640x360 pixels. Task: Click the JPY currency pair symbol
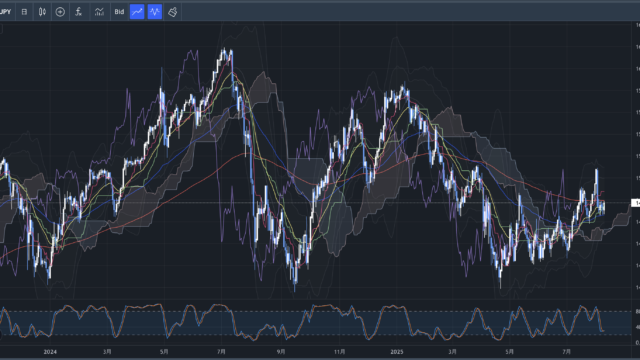tap(5, 12)
